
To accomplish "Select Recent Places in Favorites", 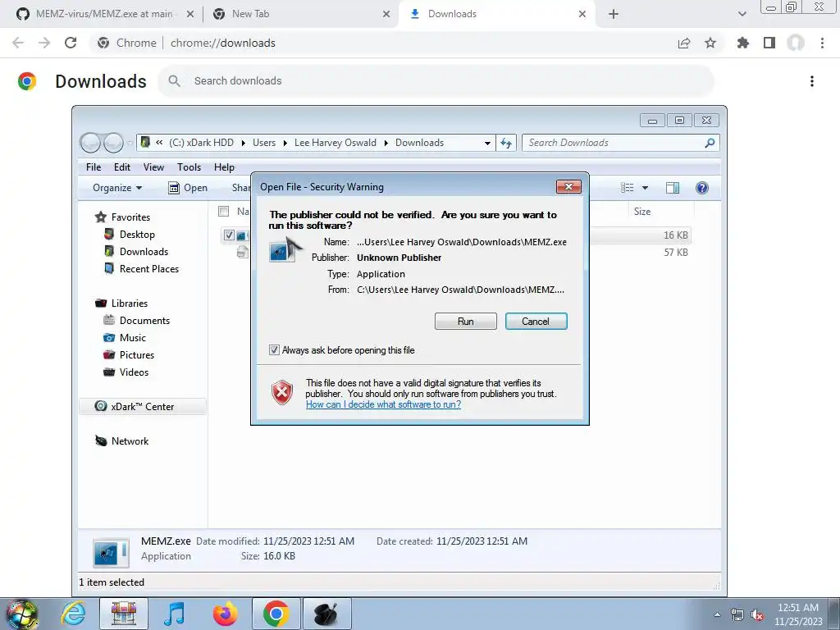I will click(x=141, y=268).
